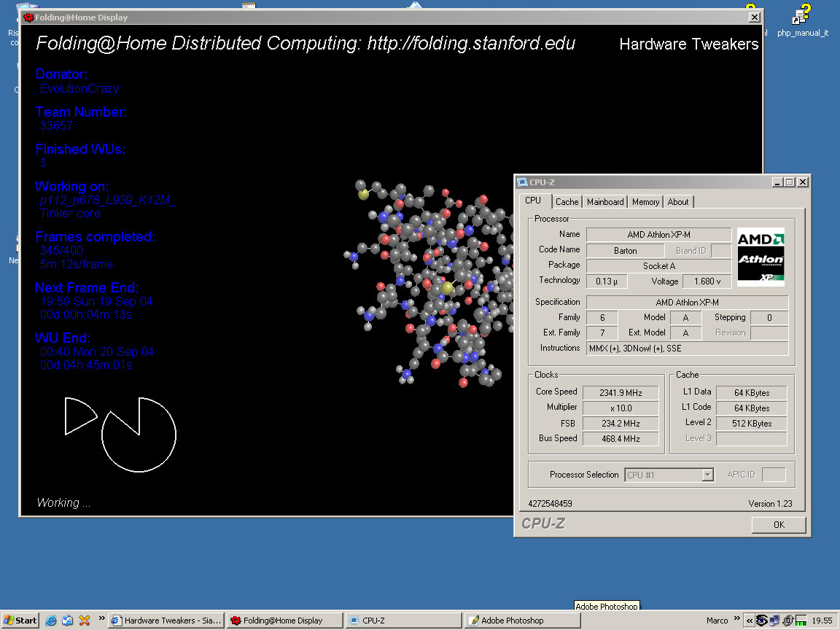This screenshot has height=630, width=840.
Task: Click the Hardware Tweakers team label
Action: pos(689,44)
